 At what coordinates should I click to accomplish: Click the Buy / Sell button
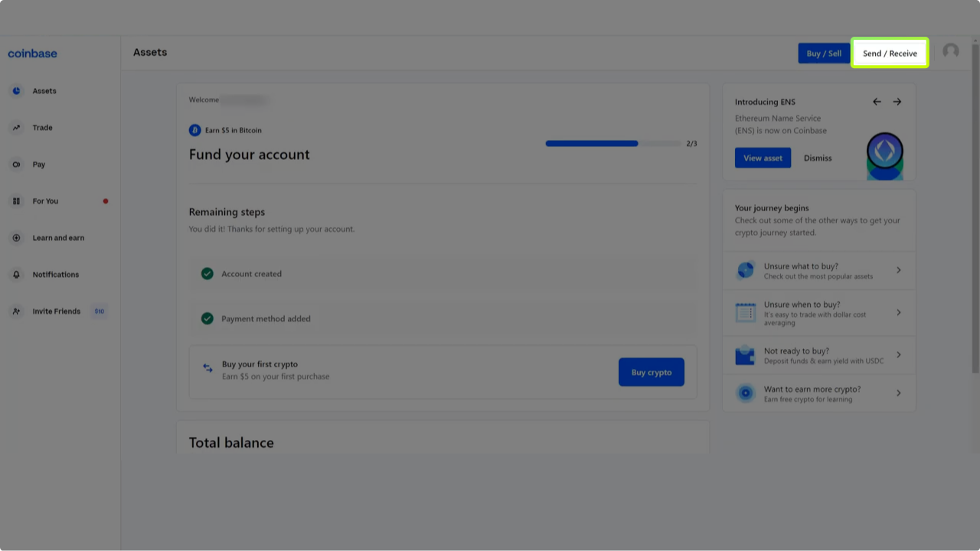824,54
